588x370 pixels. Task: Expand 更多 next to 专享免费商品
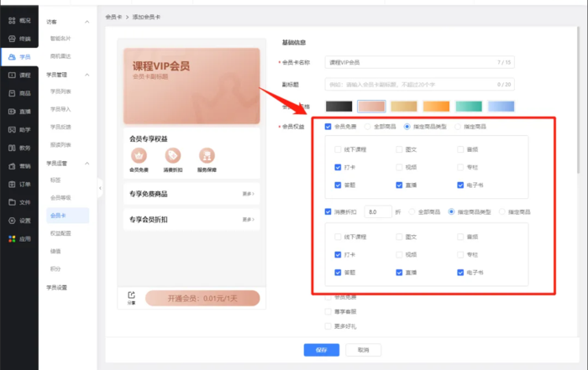(x=248, y=194)
